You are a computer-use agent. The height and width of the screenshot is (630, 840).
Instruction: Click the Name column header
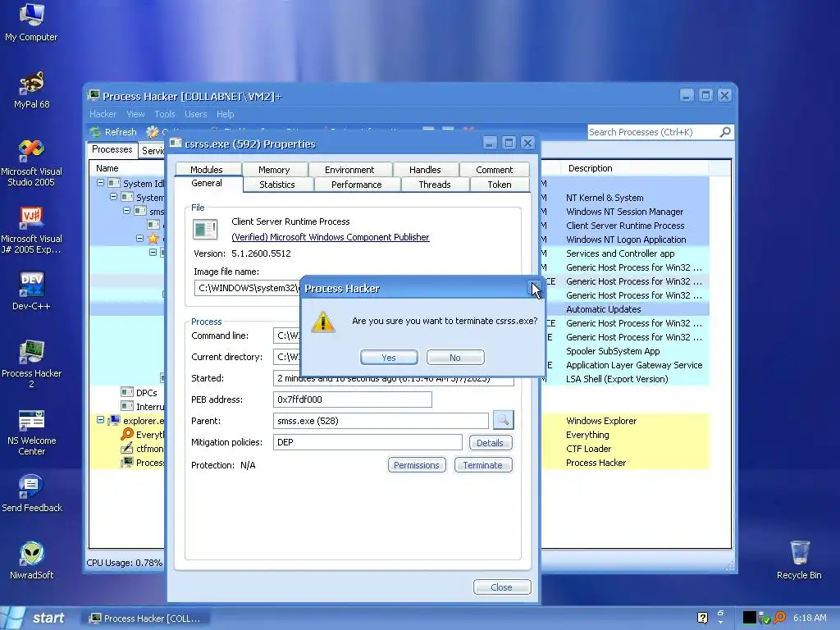126,168
